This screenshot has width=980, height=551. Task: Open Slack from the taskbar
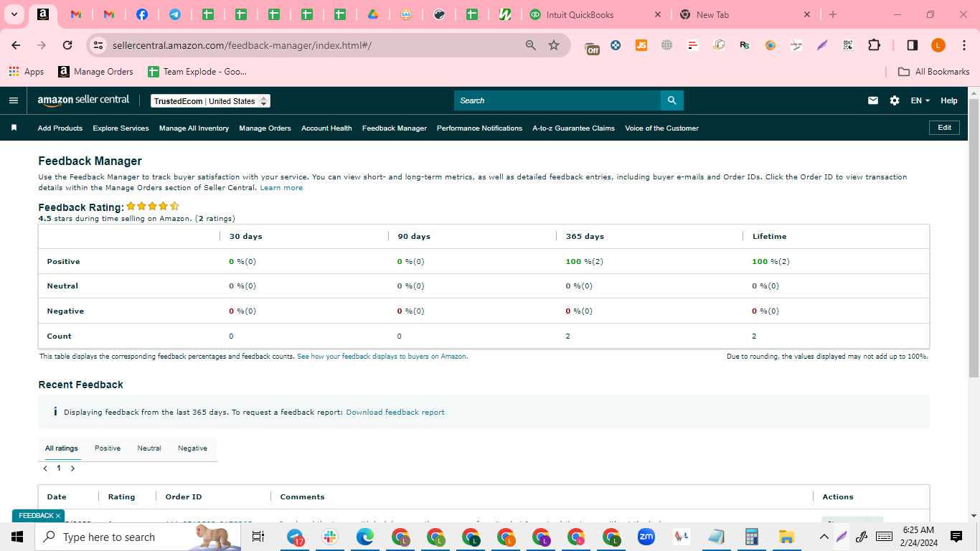330,537
